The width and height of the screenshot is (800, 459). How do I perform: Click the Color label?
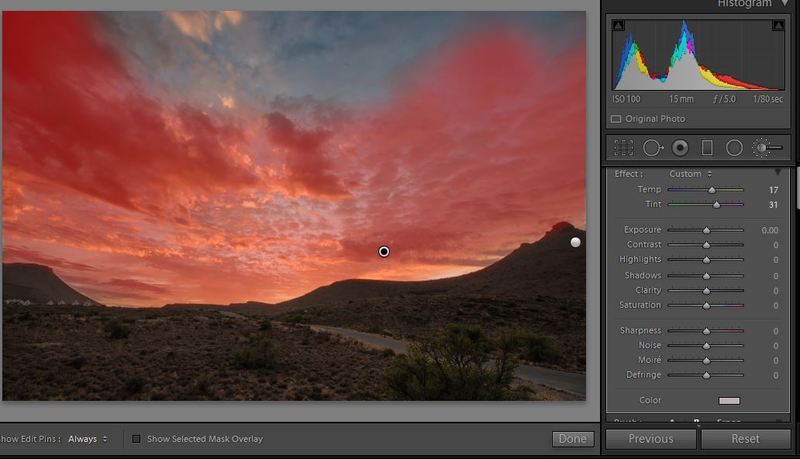(x=650, y=400)
